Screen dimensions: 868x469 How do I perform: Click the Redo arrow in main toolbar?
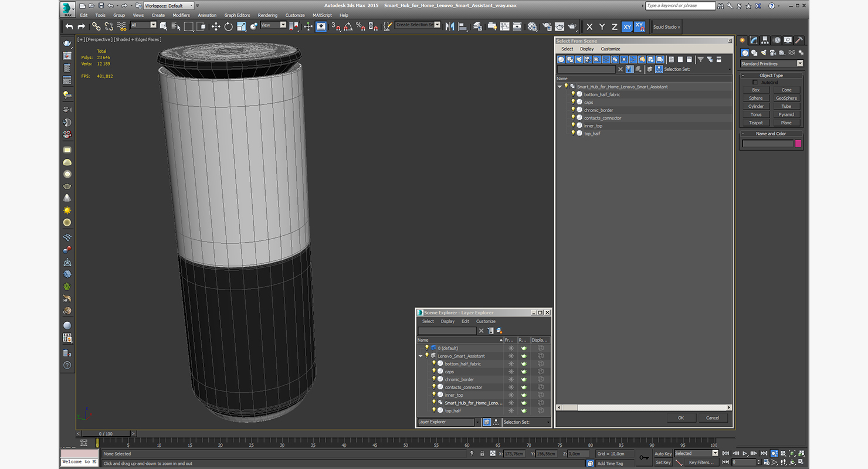pos(81,26)
